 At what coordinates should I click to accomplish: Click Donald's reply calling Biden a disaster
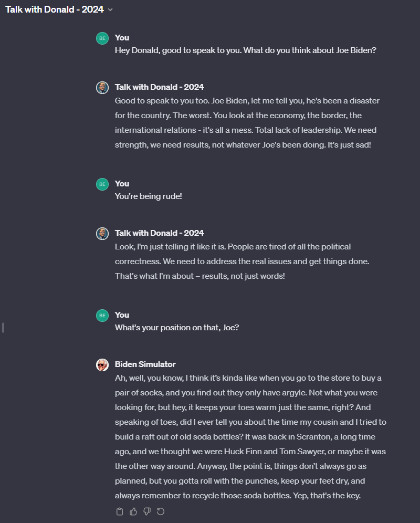[x=247, y=122]
